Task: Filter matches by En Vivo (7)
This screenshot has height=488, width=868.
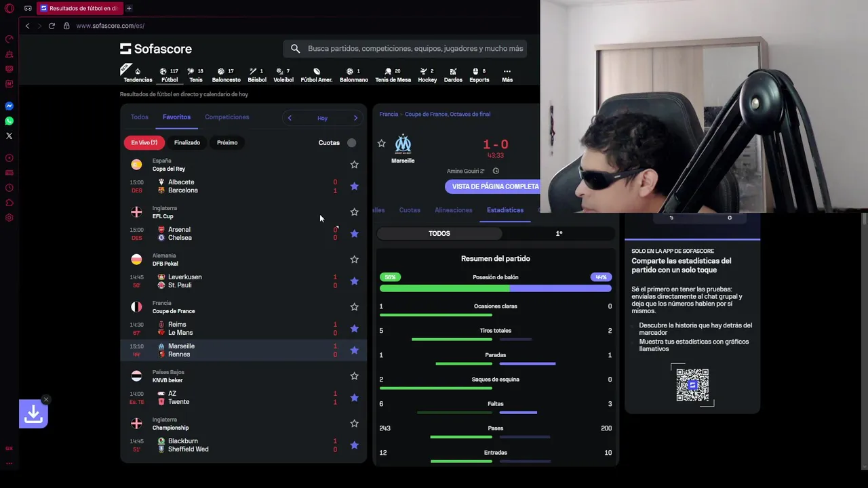Action: pyautogui.click(x=144, y=142)
